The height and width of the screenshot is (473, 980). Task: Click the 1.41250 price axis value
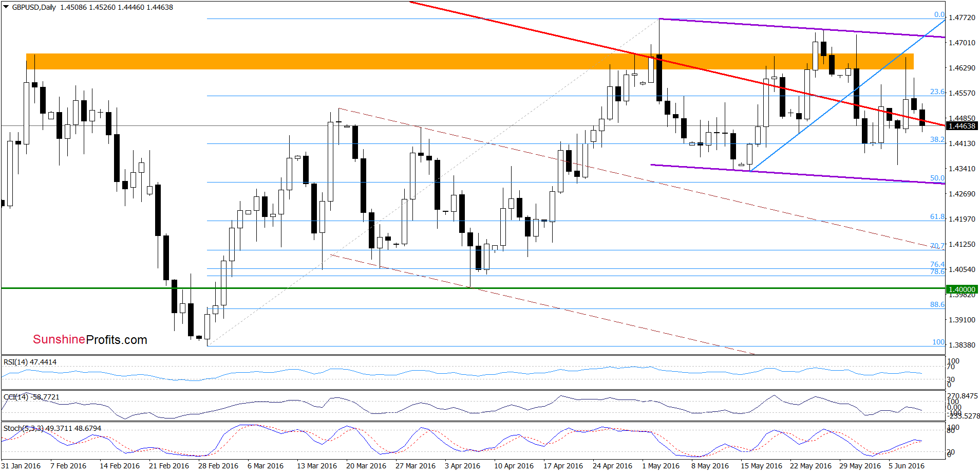coord(962,244)
